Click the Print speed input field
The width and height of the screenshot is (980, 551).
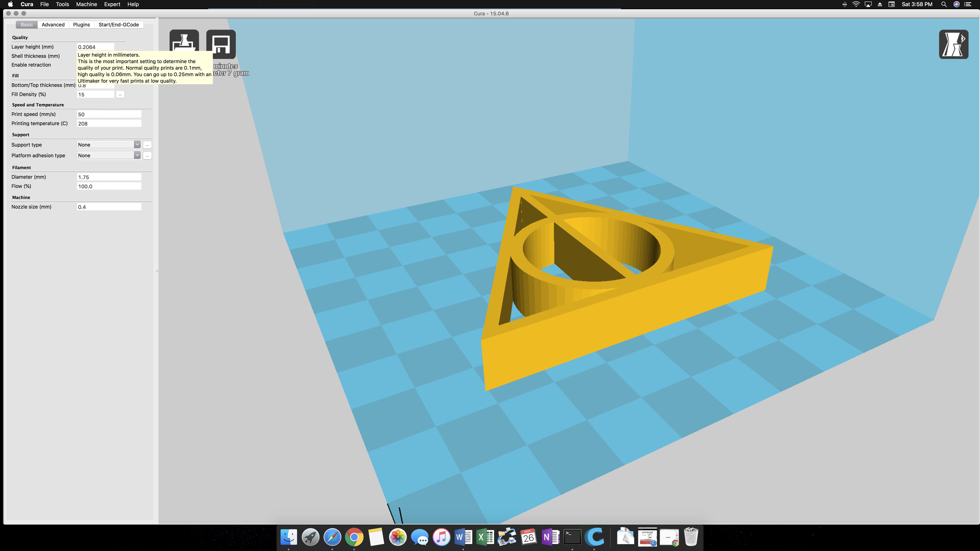109,114
